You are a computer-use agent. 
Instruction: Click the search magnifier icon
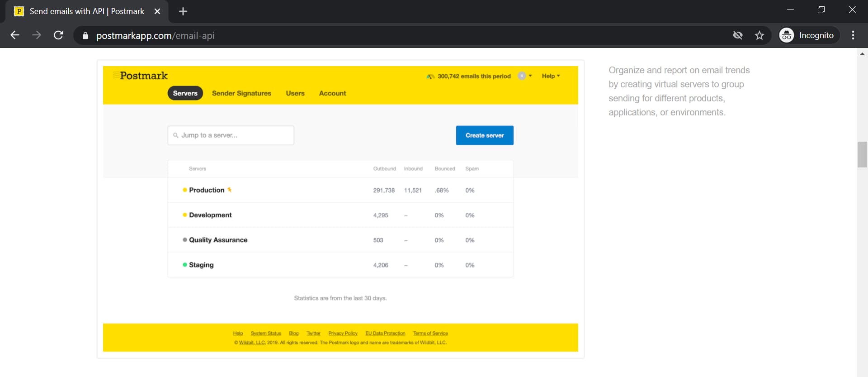pyautogui.click(x=176, y=135)
